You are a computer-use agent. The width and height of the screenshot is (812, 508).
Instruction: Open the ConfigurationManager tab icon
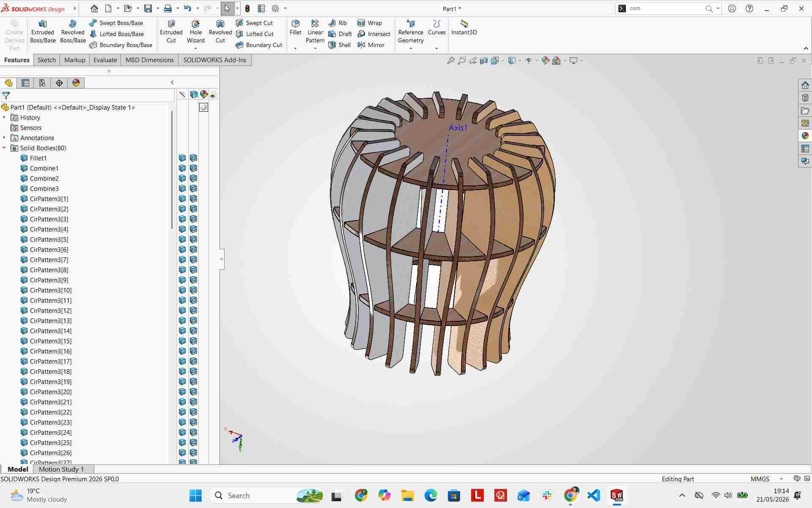[42, 83]
